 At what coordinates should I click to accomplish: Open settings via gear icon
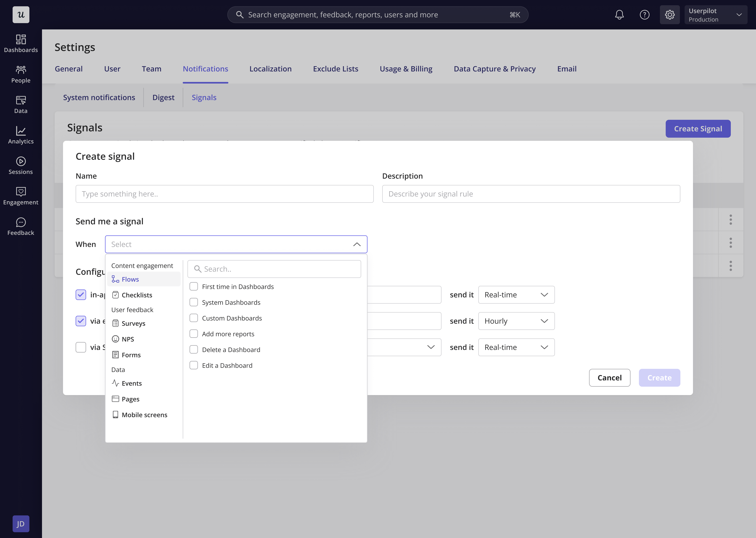670,15
